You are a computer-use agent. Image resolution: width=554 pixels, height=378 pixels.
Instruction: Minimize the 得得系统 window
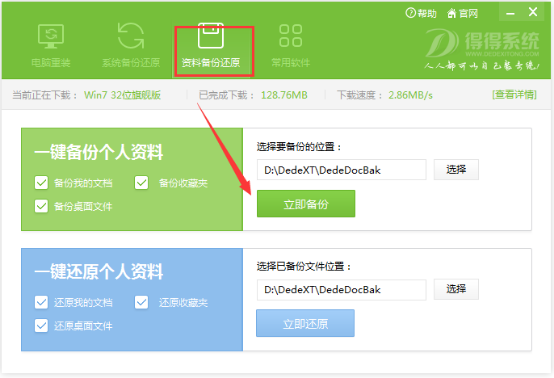[510, 13]
